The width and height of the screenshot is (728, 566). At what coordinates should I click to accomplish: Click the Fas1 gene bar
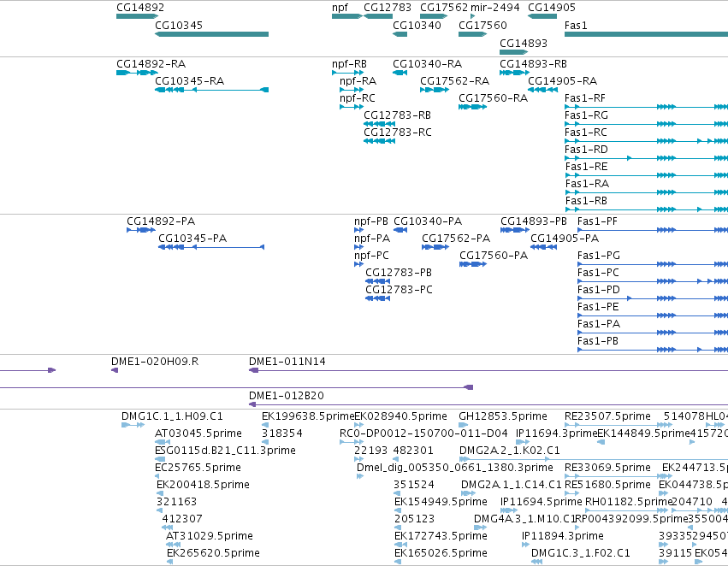click(646, 34)
